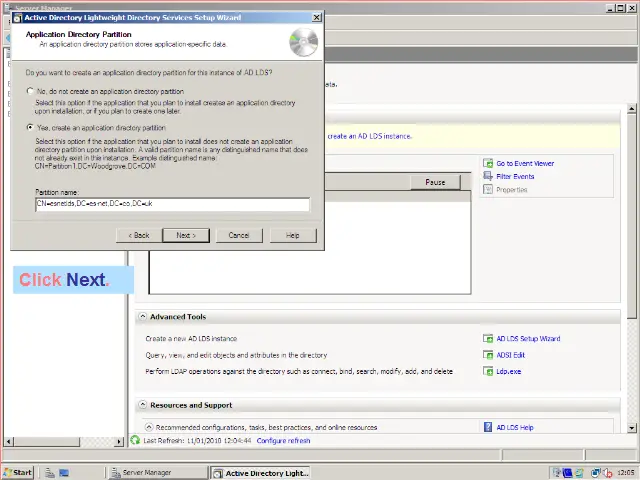Click the wizard's CD disc icon

pyautogui.click(x=304, y=42)
